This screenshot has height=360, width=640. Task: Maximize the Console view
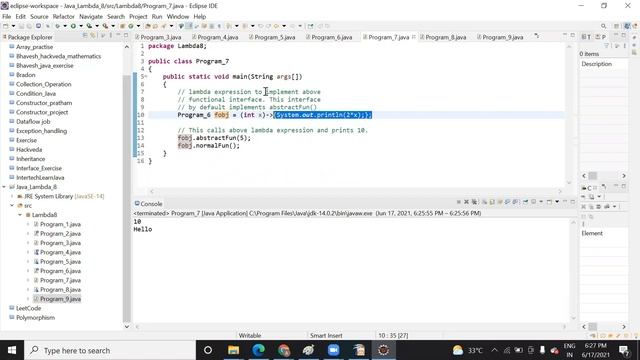coord(573,202)
